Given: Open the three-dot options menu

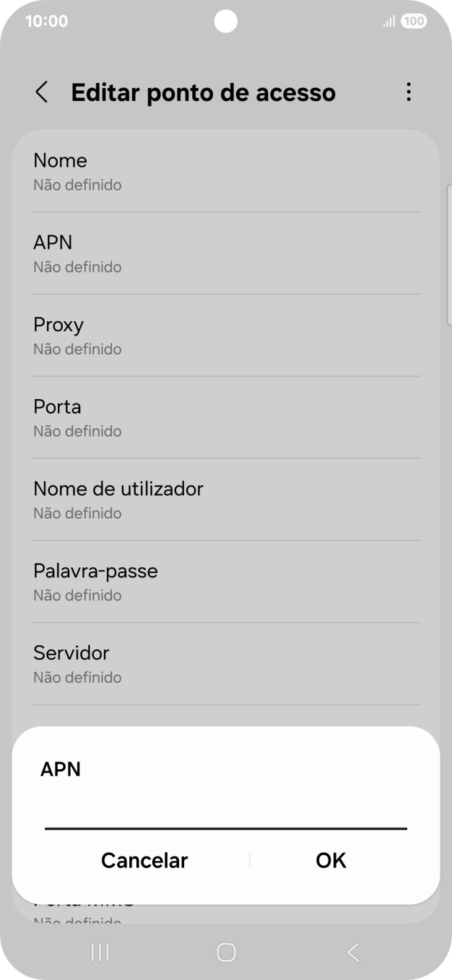Looking at the screenshot, I should (409, 92).
